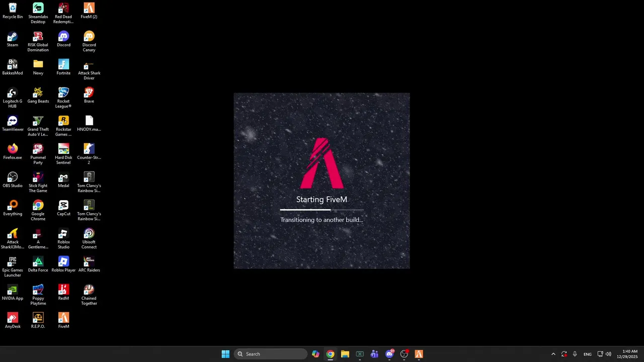Show hidden system tray icons
This screenshot has width=644, height=362.
click(553, 354)
